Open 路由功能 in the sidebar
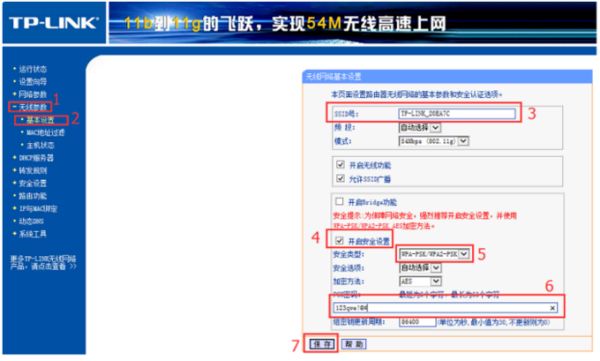The image size is (600, 361). [x=33, y=196]
